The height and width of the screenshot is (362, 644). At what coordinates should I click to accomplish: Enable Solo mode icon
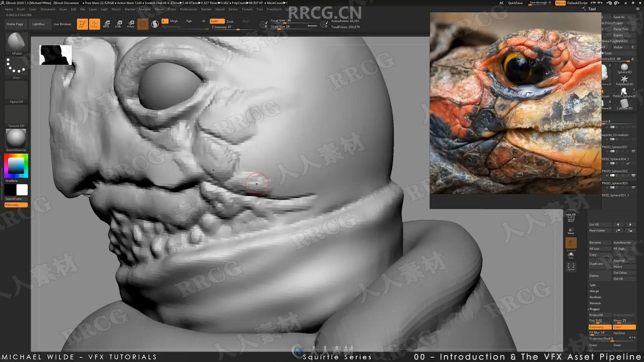point(571,255)
